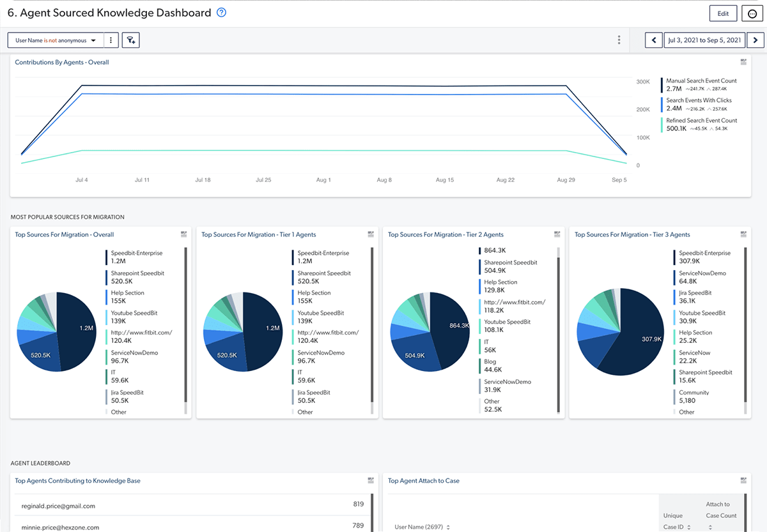Toggle Manual Search Event Count legend series
The image size is (767, 532).
(701, 81)
